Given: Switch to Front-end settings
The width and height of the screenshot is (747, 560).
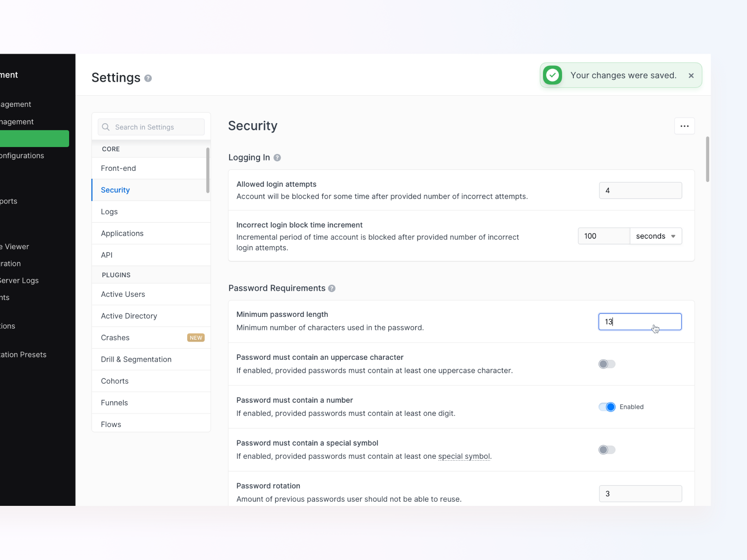Looking at the screenshot, I should coord(118,168).
